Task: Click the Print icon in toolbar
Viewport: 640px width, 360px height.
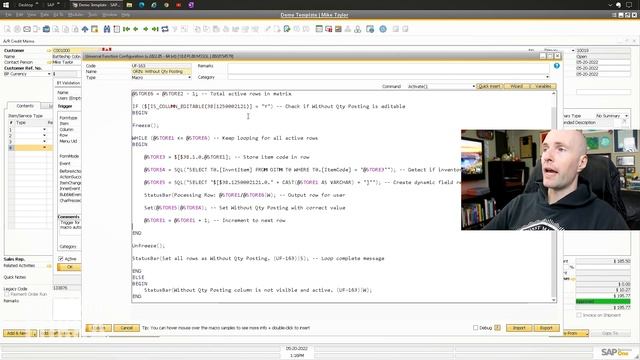Action: pos(17,29)
